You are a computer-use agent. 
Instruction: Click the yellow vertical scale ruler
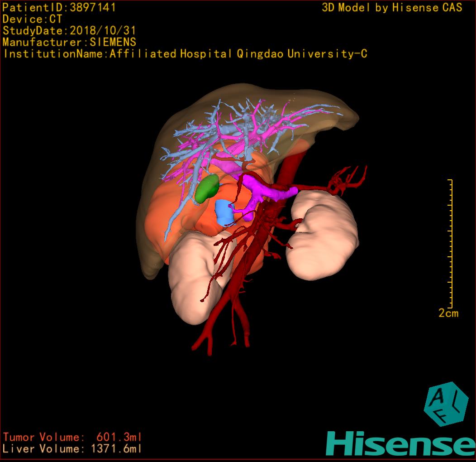[x=451, y=244]
